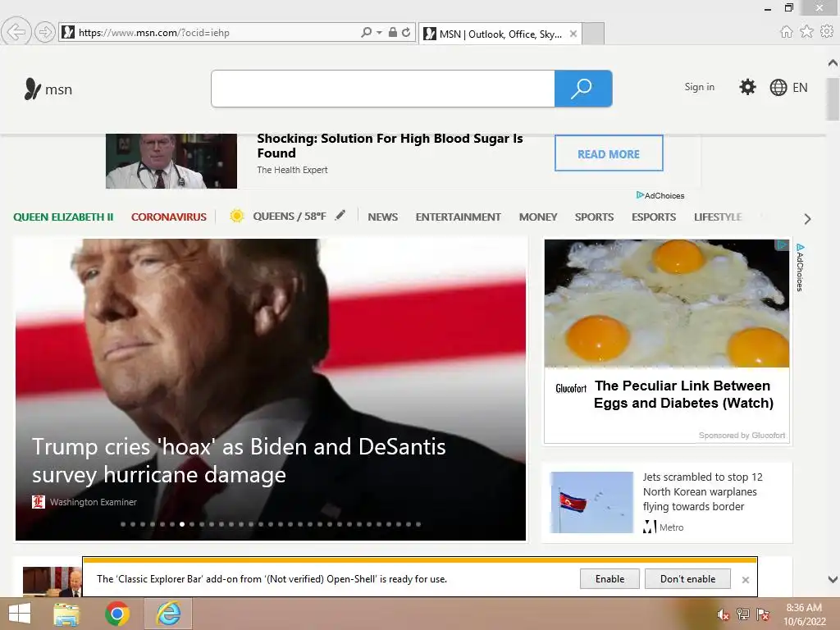Viewport: 840px width, 630px height.
Task: Click the Internet Explorer taskbar icon
Action: click(x=168, y=614)
